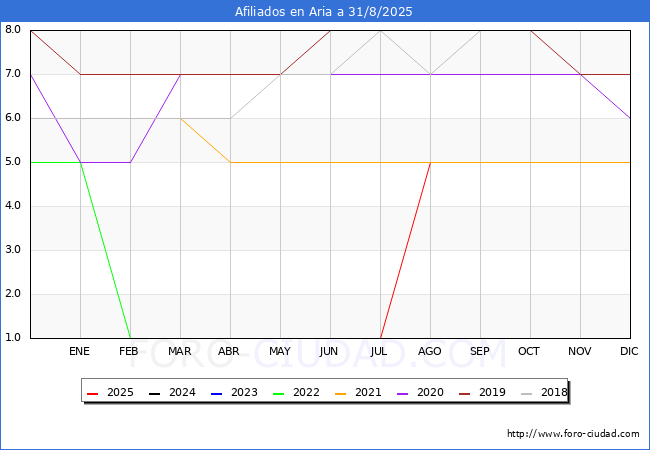Click the 2020 purple legend swatch

[402, 393]
